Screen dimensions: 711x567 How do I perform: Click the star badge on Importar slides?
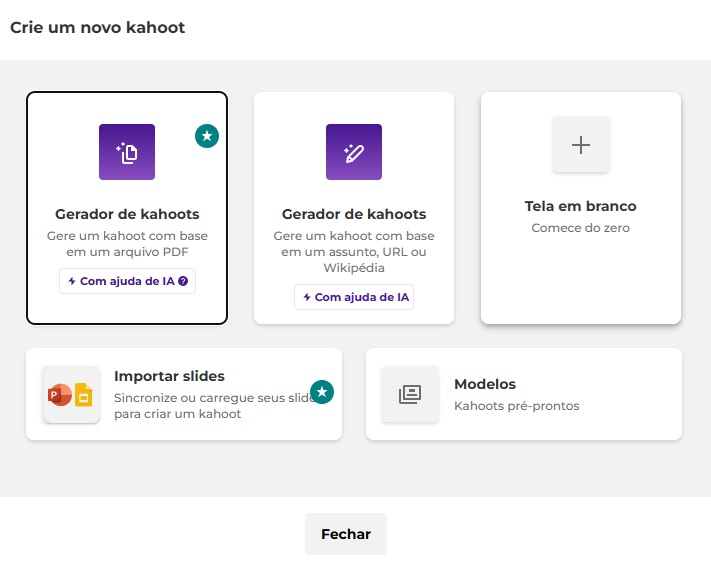point(322,392)
